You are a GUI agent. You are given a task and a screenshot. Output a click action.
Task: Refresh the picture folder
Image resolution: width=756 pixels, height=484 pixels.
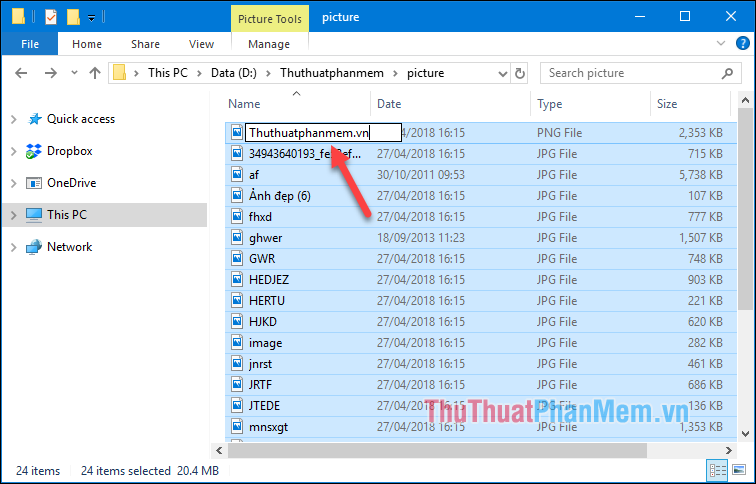pyautogui.click(x=519, y=73)
